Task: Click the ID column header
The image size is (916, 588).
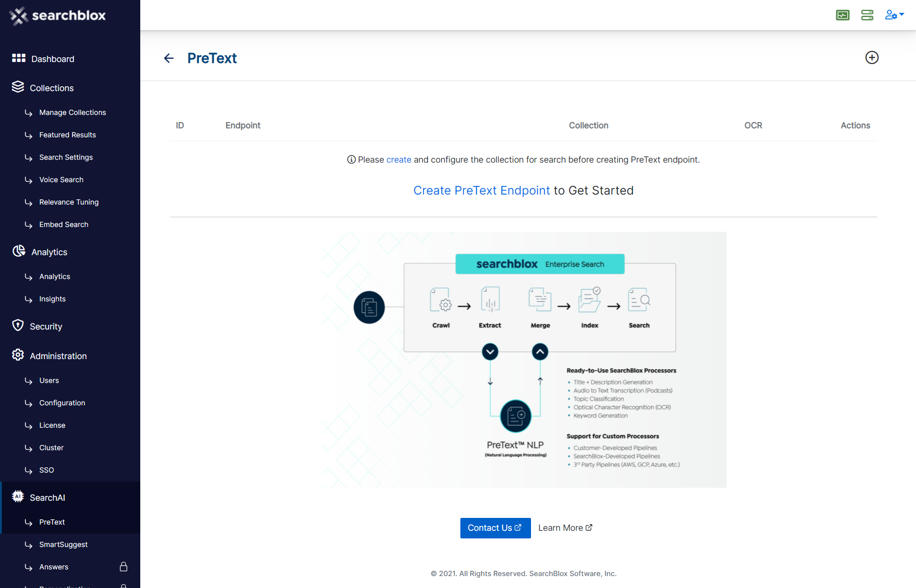Action: click(180, 125)
